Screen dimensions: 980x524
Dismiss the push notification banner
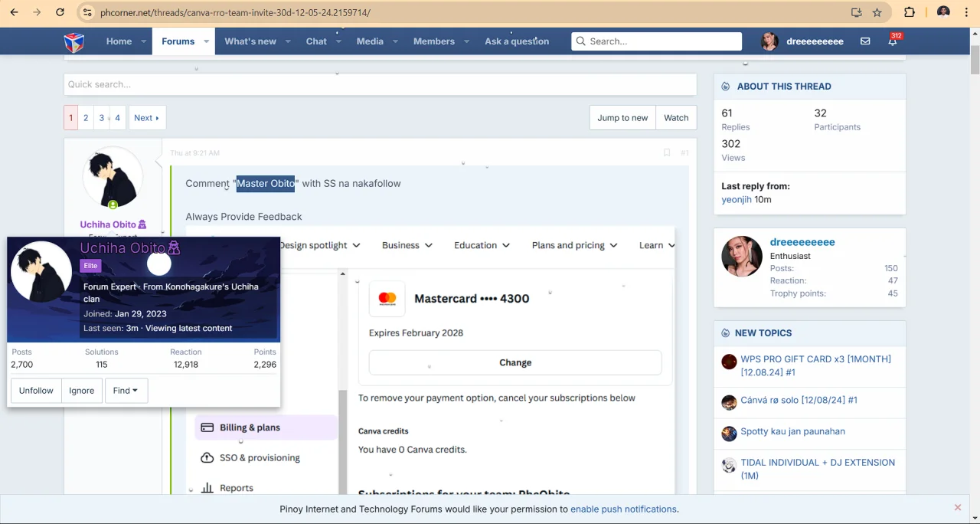point(957,507)
